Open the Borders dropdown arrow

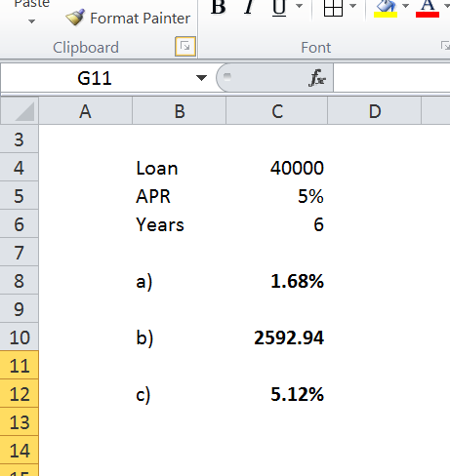point(352,6)
